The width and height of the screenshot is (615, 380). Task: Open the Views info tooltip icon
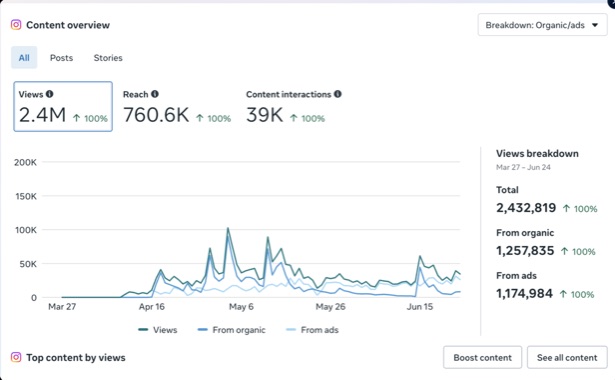coord(49,94)
